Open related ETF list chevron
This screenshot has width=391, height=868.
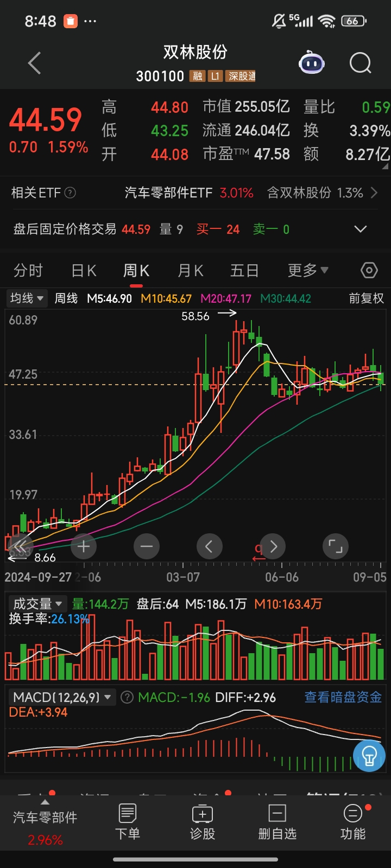point(374,193)
